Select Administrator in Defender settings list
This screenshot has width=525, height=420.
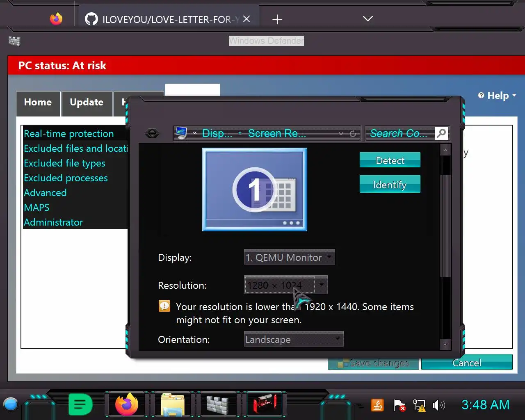(53, 222)
